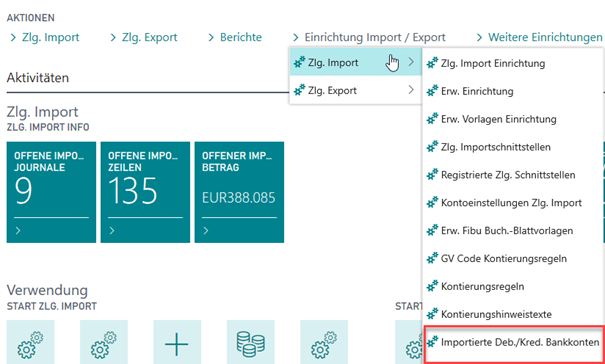Expand the Zlg. Export submenu arrow
The image size is (605, 364).
click(x=411, y=90)
